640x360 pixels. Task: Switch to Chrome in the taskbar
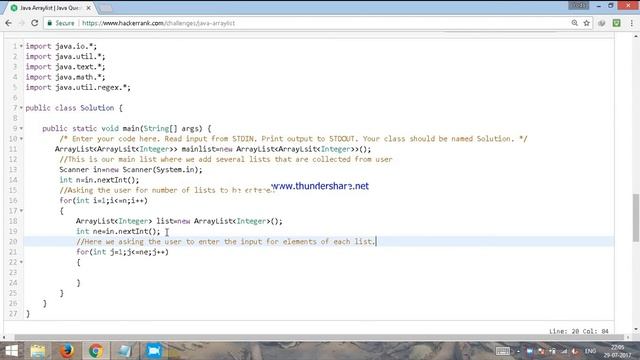(x=96, y=351)
